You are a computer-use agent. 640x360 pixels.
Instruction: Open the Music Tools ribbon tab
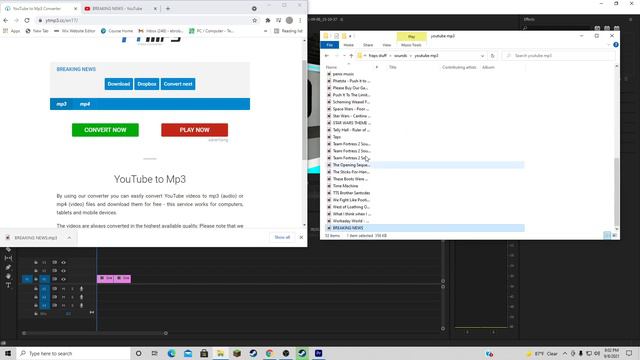tap(411, 45)
